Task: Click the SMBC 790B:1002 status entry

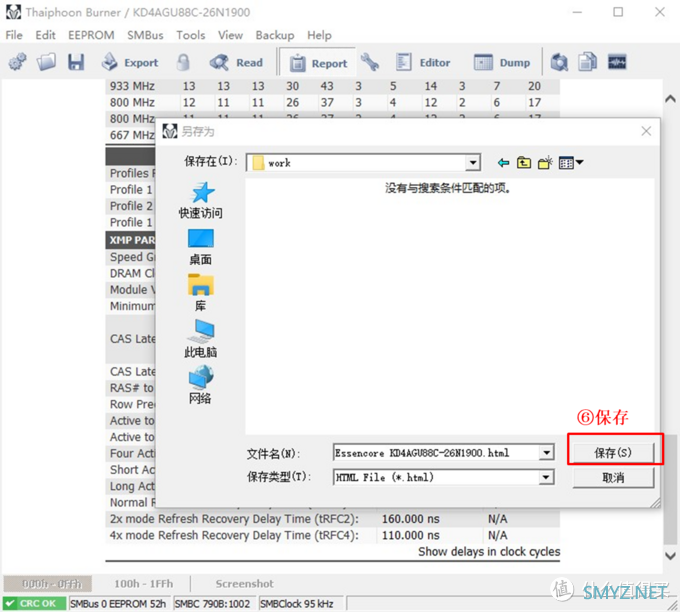Action: click(x=212, y=604)
